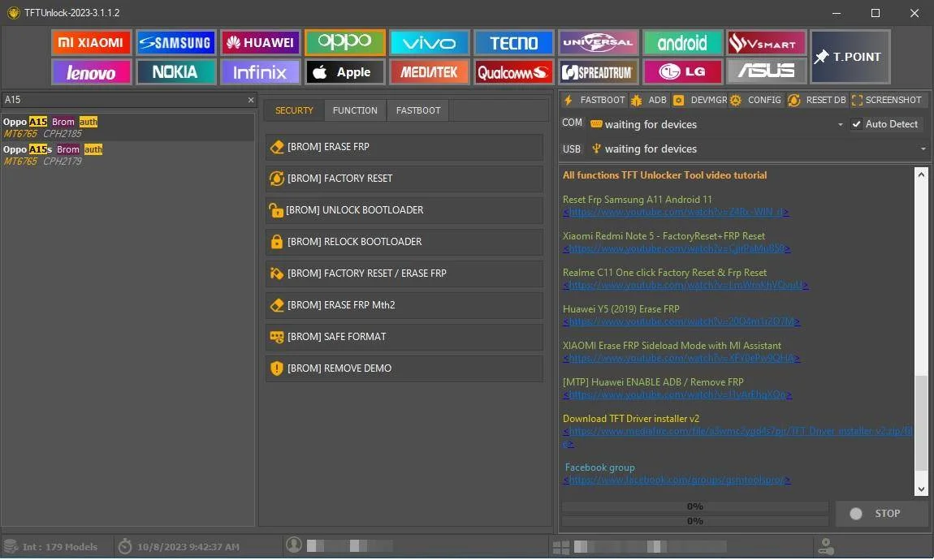This screenshot has height=560, width=934.
Task: Choose the Qualcomm brand tile
Action: (x=513, y=72)
